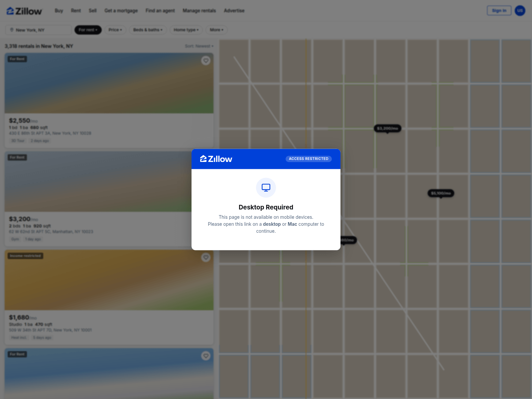Click the $2,550/mo price text

pos(23,121)
